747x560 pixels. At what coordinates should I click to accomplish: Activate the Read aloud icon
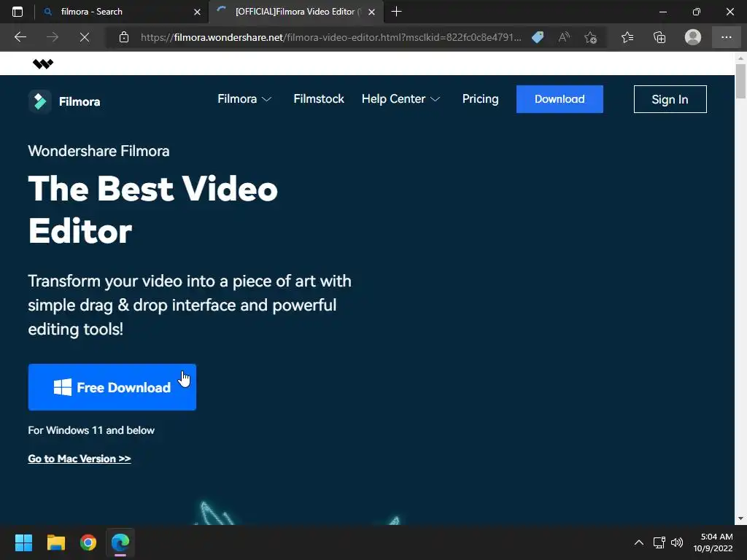pyautogui.click(x=564, y=37)
